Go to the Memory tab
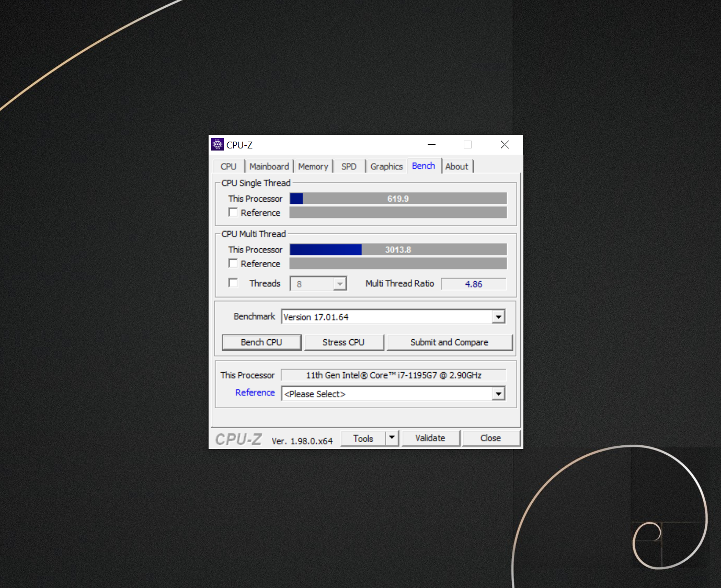The image size is (721, 588). coord(313,166)
